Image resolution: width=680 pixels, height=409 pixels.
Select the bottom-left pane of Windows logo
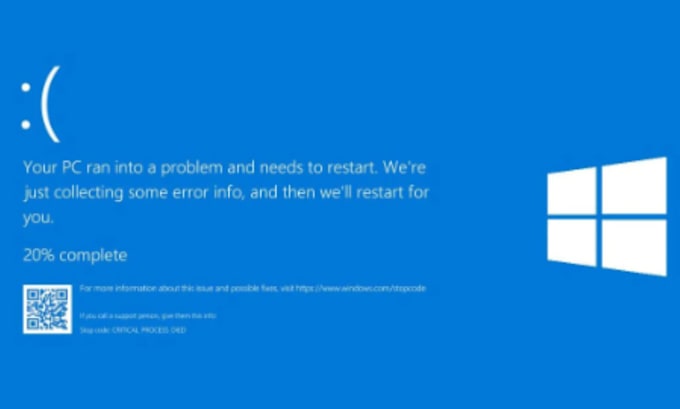tap(572, 242)
